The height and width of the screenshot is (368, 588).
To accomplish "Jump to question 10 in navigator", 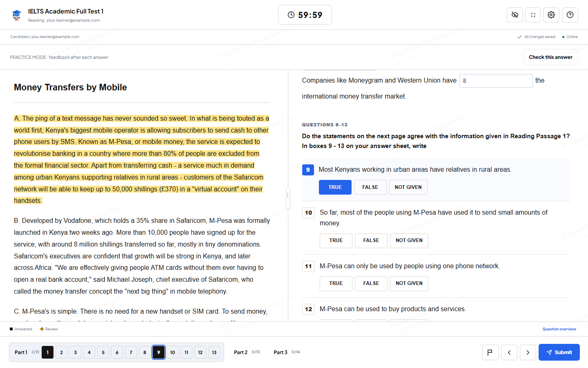I will point(172,352).
